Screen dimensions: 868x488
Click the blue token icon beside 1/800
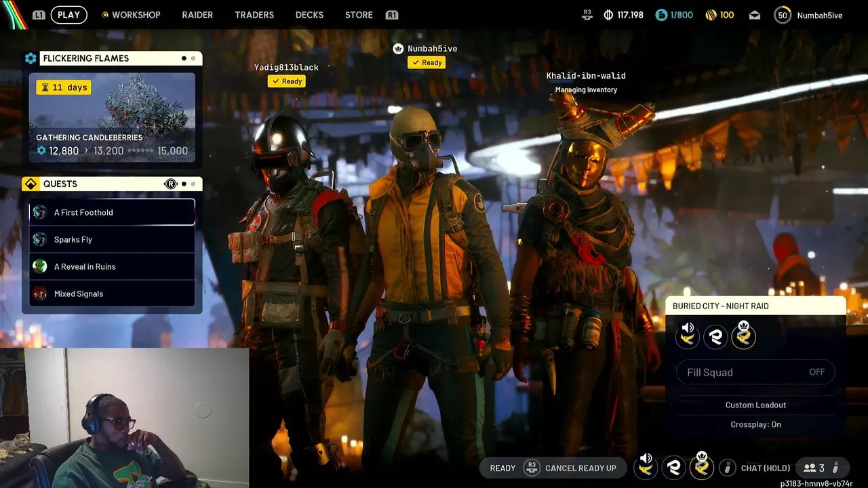point(661,15)
